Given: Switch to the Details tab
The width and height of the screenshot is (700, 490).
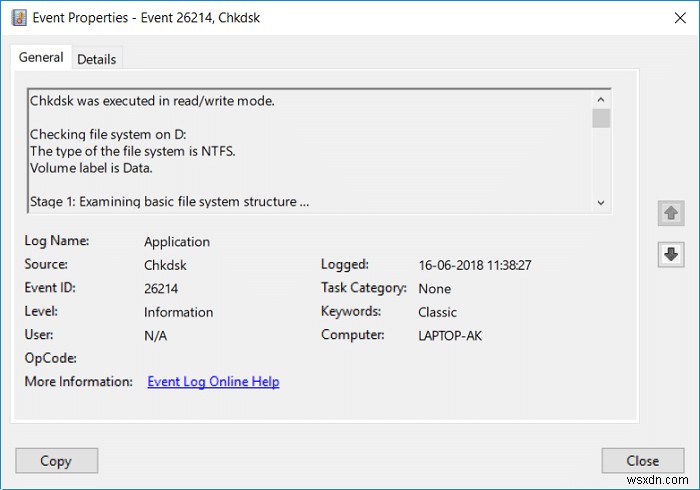Looking at the screenshot, I should click(x=96, y=59).
